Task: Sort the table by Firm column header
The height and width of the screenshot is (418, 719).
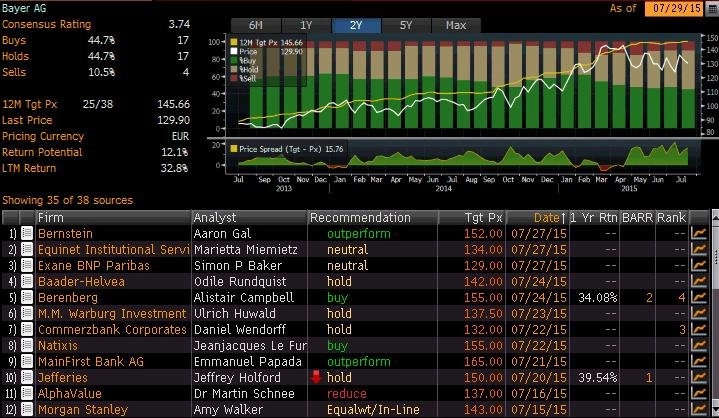Action: [x=113, y=217]
